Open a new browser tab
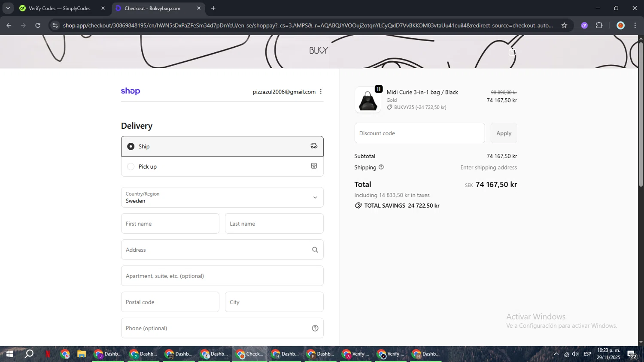The image size is (644, 362). (213, 8)
